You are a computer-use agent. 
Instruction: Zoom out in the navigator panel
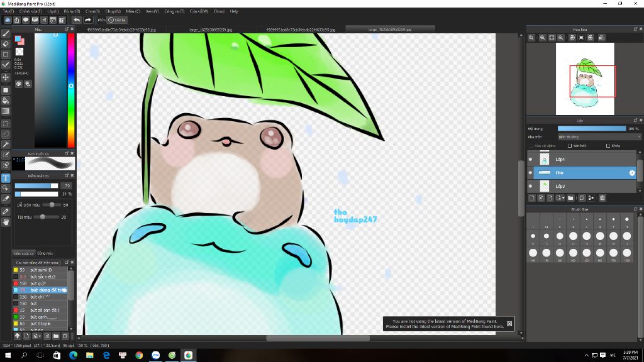[x=560, y=37]
